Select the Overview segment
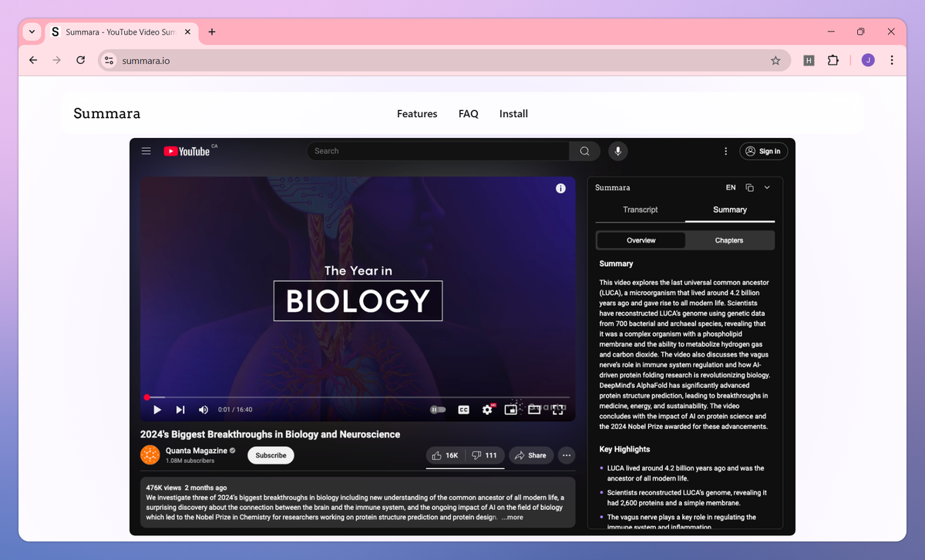This screenshot has height=560, width=925. pyautogui.click(x=641, y=240)
